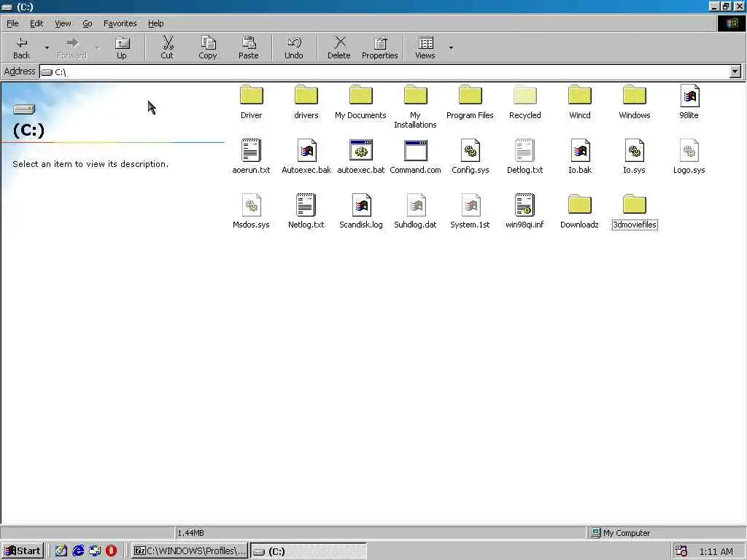
Task: Select the 3dmoviefiles folder
Action: click(x=635, y=211)
